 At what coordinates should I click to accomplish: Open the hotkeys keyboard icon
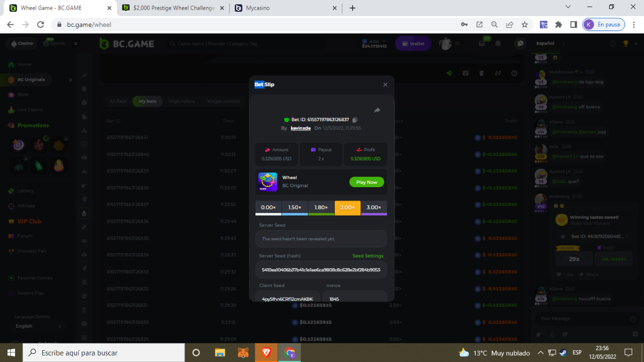pyautogui.click(x=466, y=73)
